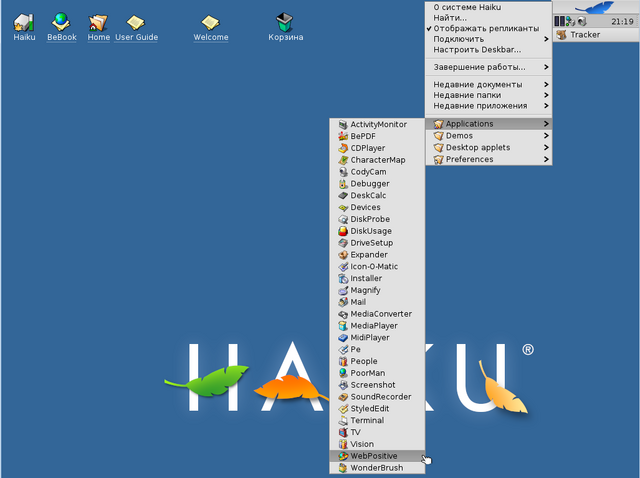This screenshot has height=478, width=640.
Task: Expand Desktop applets submenu
Action: [x=489, y=147]
